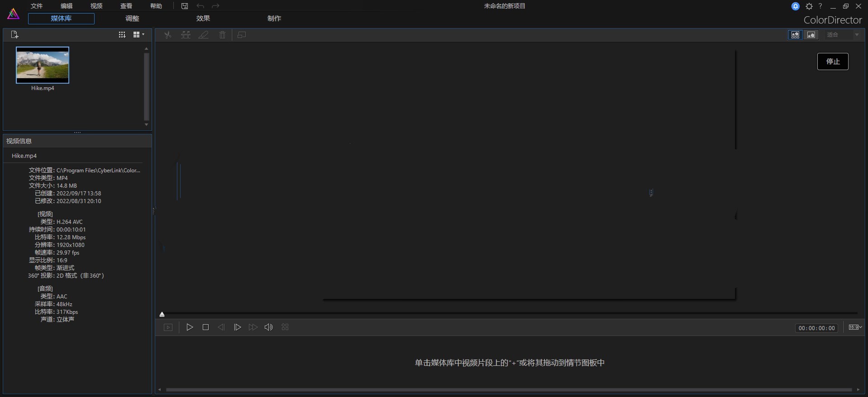Switch library to small grid icon view
The image size is (868, 397).
point(122,35)
